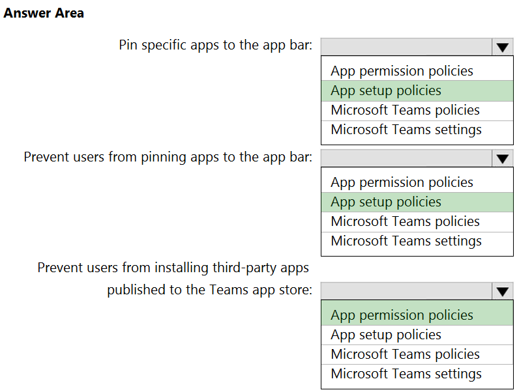Screen dimensions: 532x392
Task: Choose 'Microsoft Teams policies' under Pin specific apps
Action: tap(417, 111)
